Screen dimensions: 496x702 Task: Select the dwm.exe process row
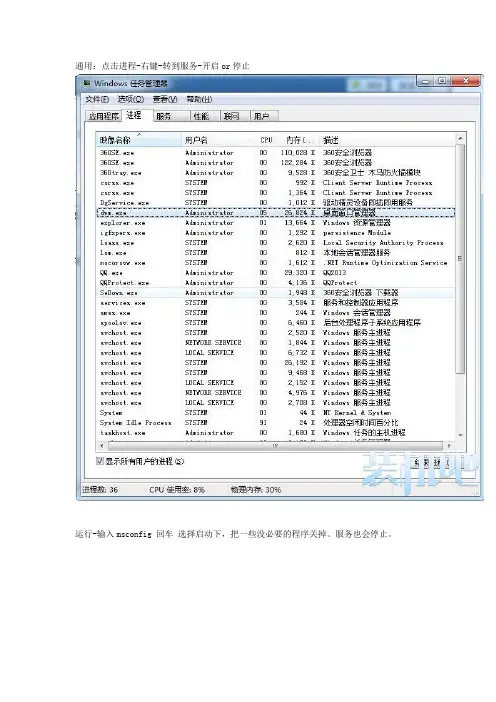click(x=276, y=213)
